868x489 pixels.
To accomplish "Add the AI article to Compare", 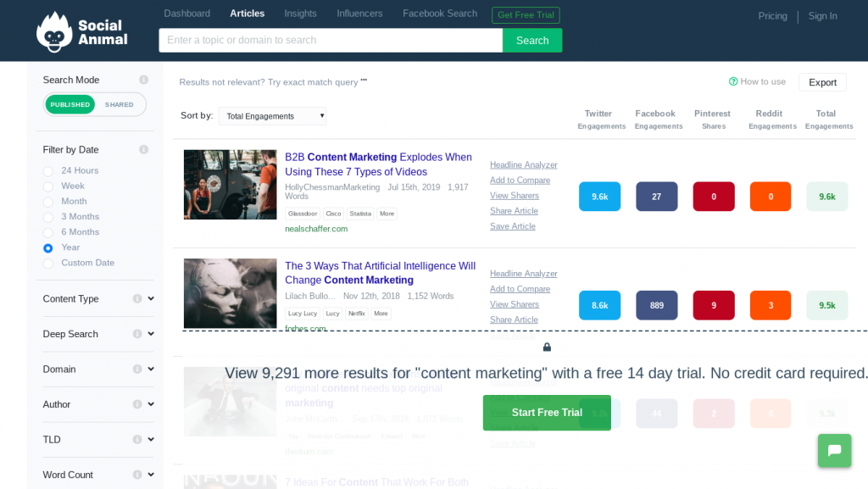I will pos(520,289).
